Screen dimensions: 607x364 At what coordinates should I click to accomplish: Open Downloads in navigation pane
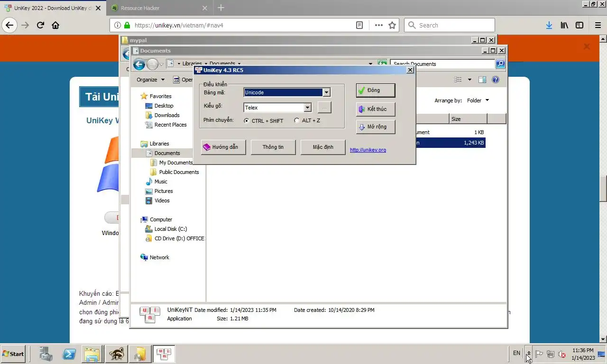click(163, 115)
